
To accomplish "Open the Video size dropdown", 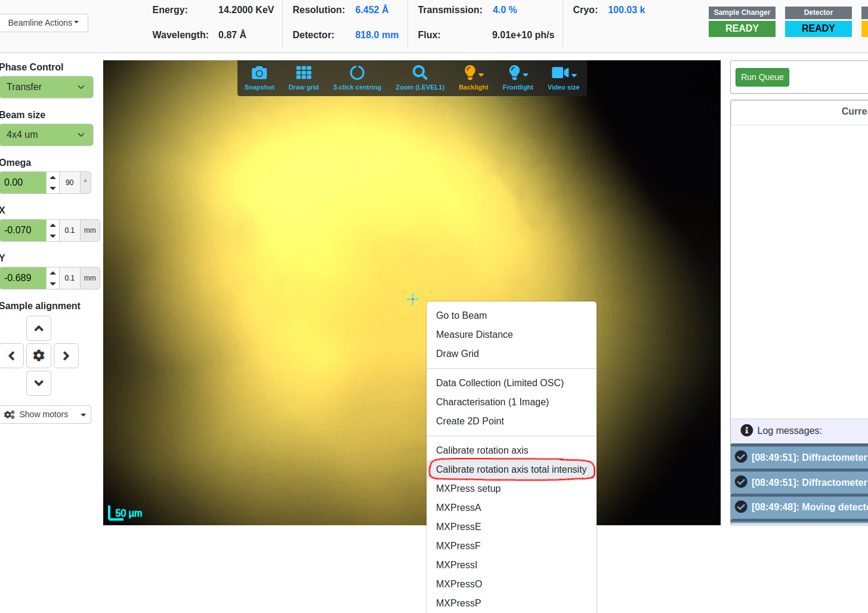I will point(563,73).
